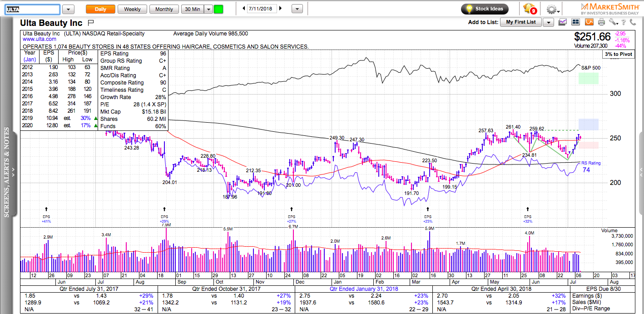Screen dimensions: 644x314
Task: Click the Mkt Cap $15.18 Bil row
Action: 133,112
